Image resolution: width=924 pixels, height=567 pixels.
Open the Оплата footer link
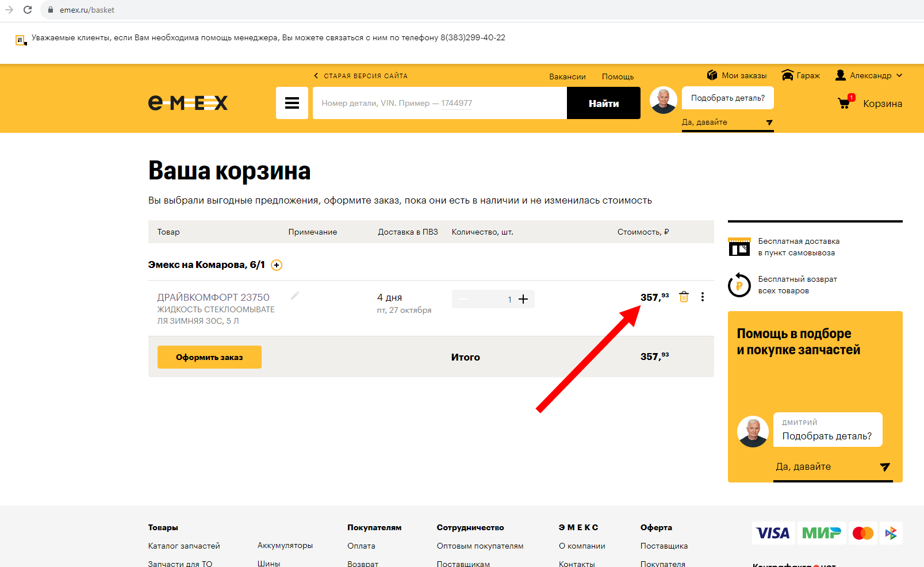tap(361, 546)
